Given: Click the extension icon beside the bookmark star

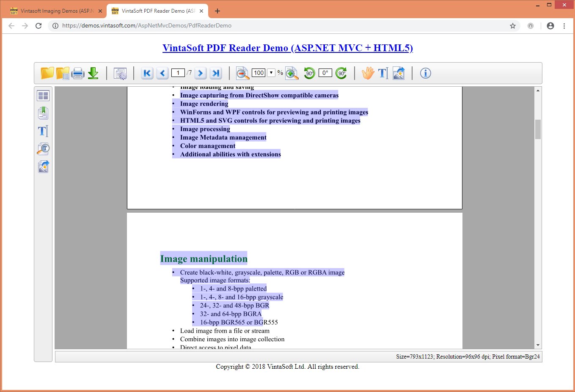Looking at the screenshot, I should tap(531, 26).
